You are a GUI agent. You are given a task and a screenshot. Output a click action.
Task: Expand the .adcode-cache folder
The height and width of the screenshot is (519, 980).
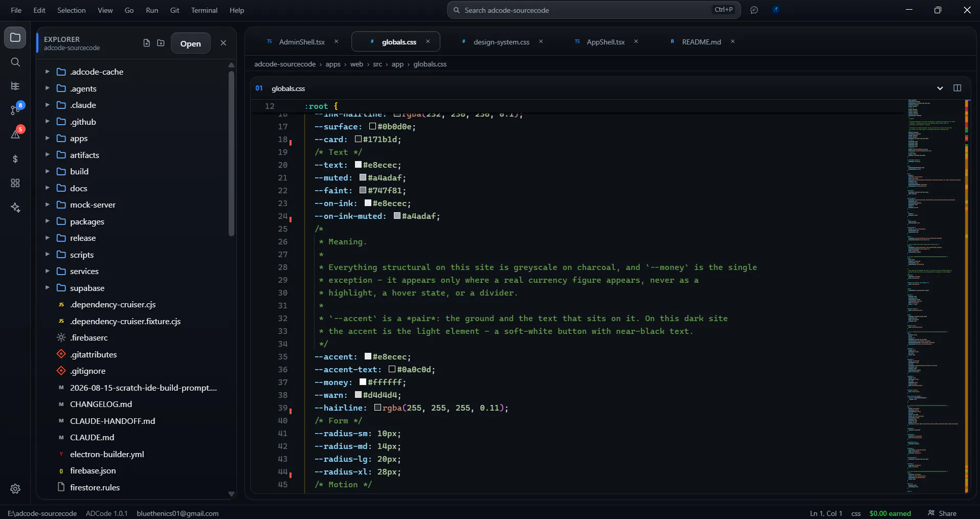(x=47, y=72)
